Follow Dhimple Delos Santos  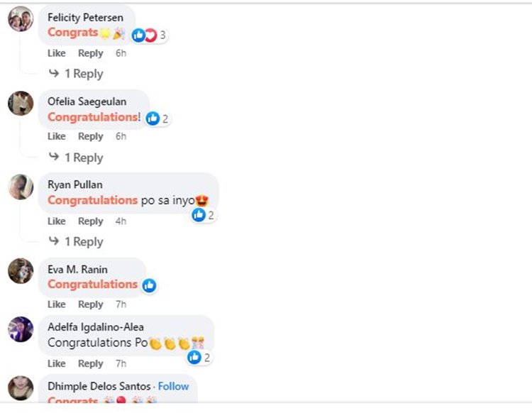(x=173, y=386)
